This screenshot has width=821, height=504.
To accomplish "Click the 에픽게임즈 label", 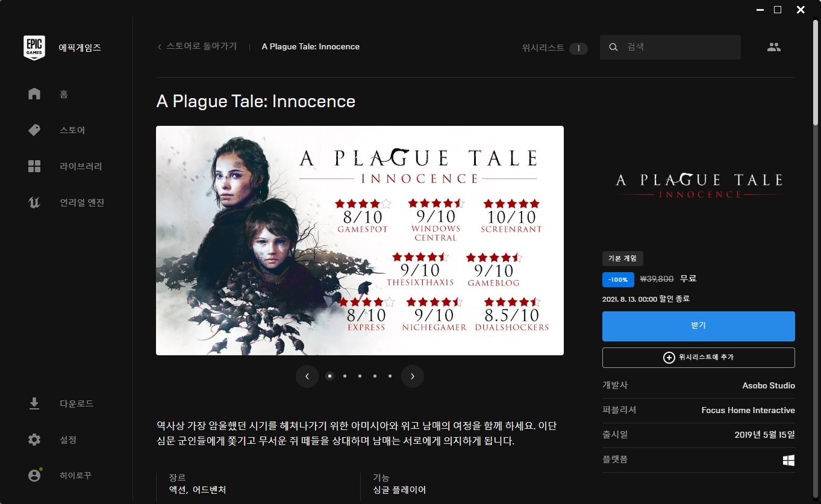I will coord(80,48).
